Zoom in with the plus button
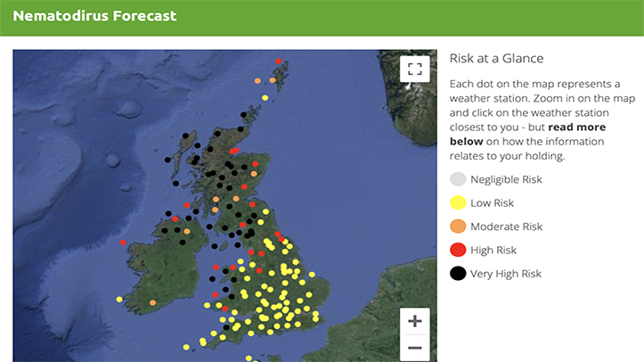The width and height of the screenshot is (644, 362). coord(414,321)
